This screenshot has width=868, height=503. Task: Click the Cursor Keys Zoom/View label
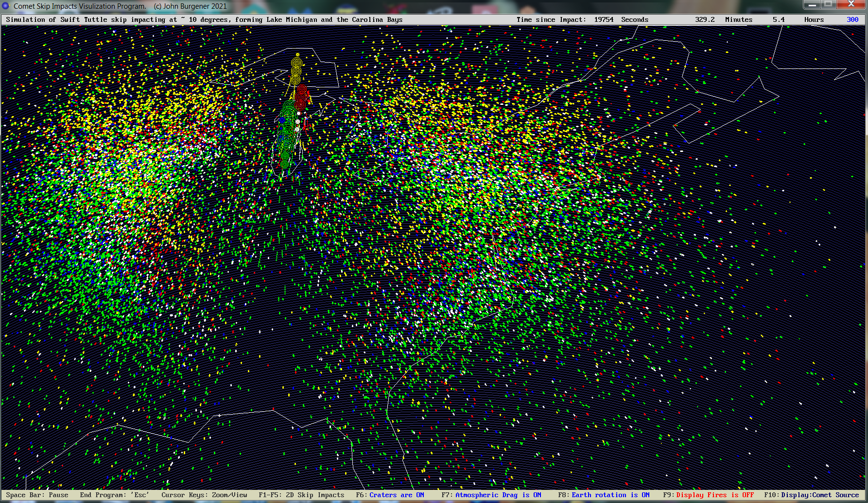pyautogui.click(x=204, y=495)
